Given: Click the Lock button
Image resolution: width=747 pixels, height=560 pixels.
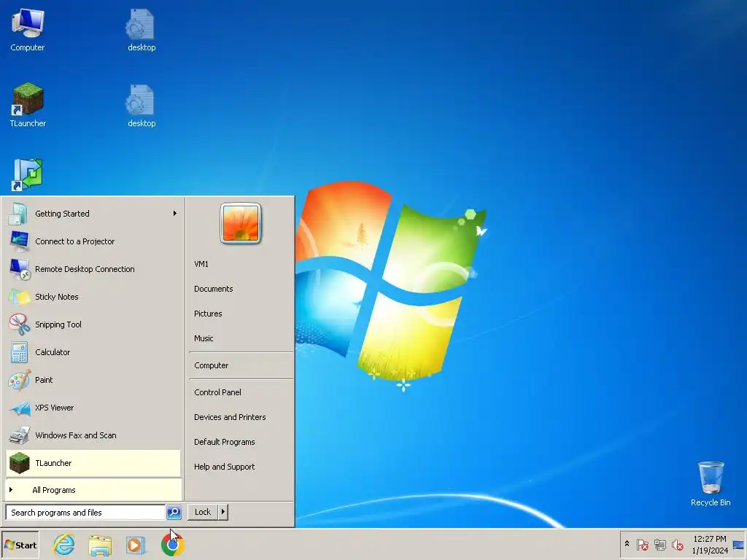Looking at the screenshot, I should 203,512.
